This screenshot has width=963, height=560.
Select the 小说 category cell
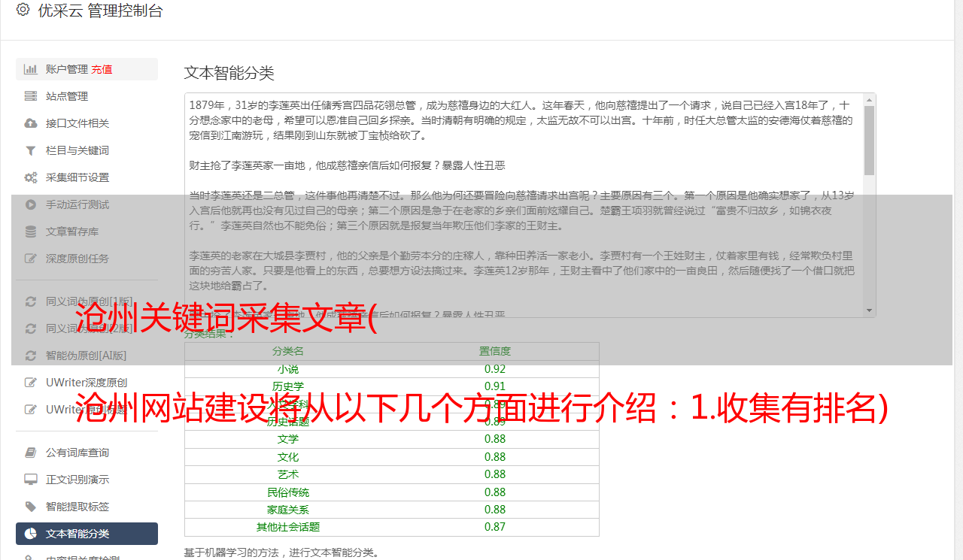click(x=288, y=369)
